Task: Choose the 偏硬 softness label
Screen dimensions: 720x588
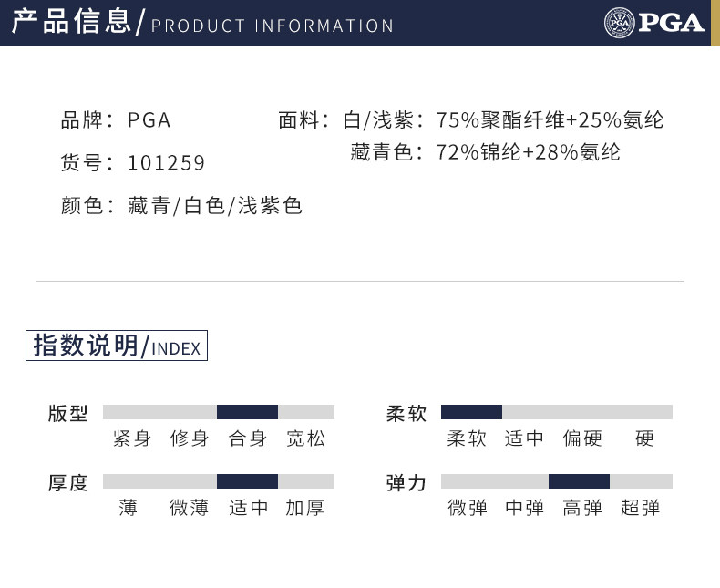Action: click(x=582, y=438)
